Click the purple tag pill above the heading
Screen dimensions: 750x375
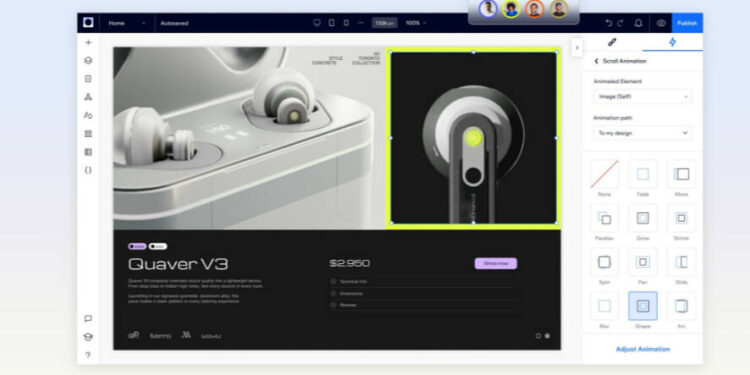point(137,246)
